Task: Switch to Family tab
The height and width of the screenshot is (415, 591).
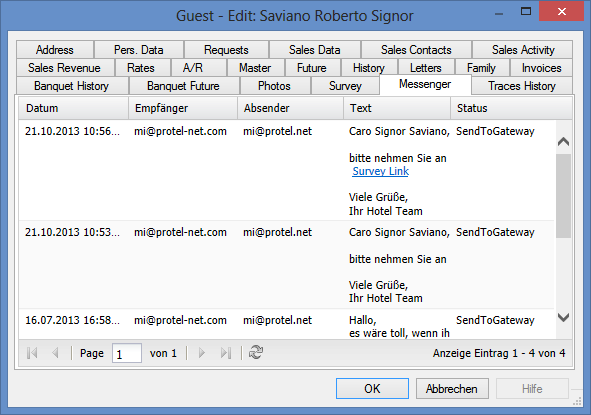Action: click(481, 68)
